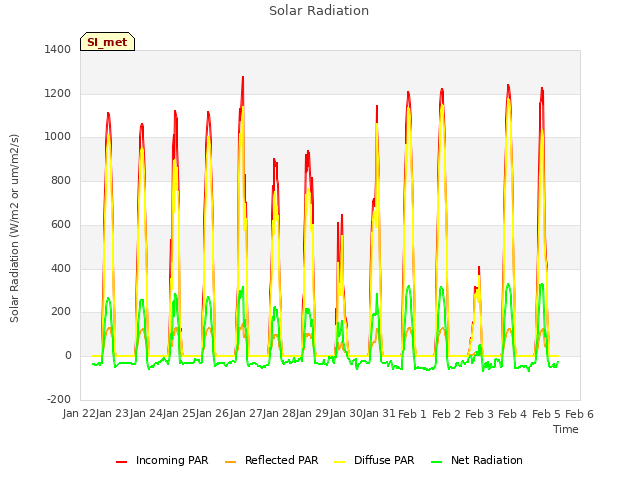The height and width of the screenshot is (480, 640).
Task: Click the Feb 3 x-axis date label
Action: point(479,414)
